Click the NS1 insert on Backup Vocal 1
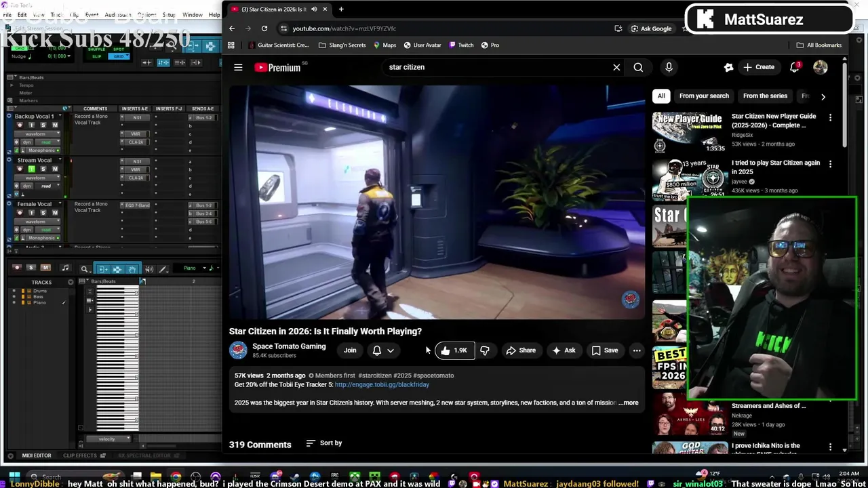 click(x=137, y=117)
